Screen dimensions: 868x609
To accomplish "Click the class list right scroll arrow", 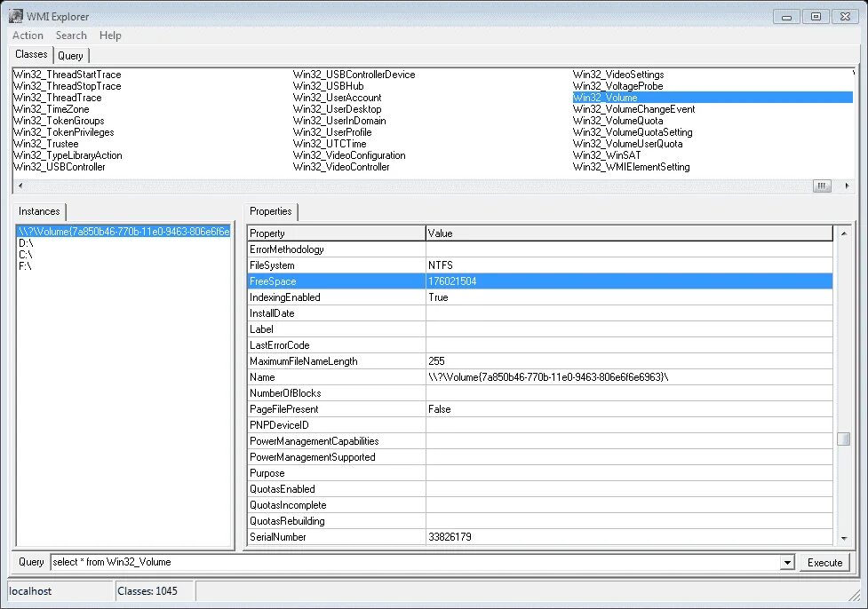I will [847, 186].
